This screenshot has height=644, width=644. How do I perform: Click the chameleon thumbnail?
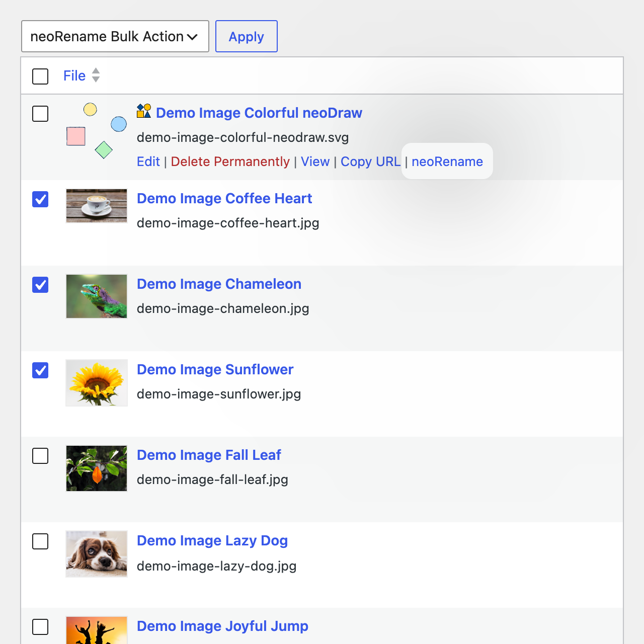point(97,296)
